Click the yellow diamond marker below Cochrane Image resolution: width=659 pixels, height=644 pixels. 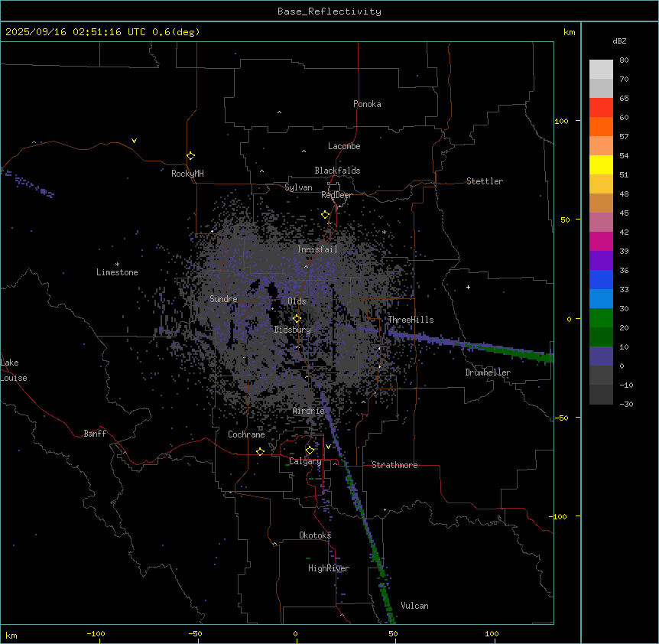[x=260, y=451]
